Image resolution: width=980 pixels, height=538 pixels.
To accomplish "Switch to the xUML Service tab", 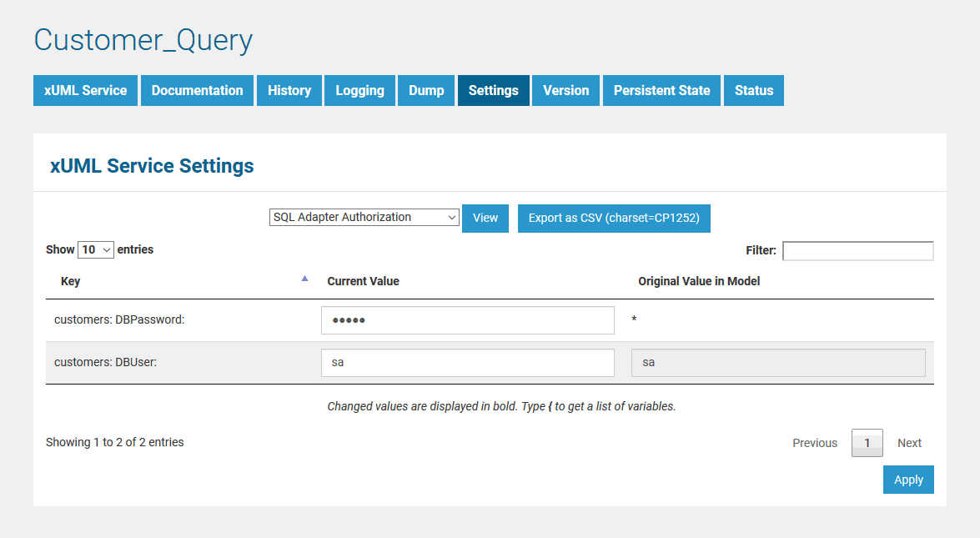I will (84, 90).
